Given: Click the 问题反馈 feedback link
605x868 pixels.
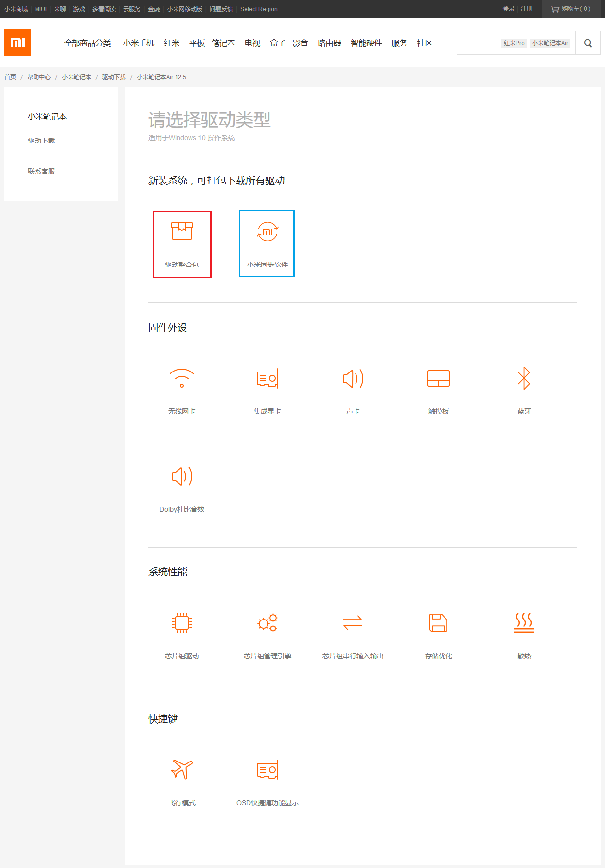Looking at the screenshot, I should coord(221,9).
